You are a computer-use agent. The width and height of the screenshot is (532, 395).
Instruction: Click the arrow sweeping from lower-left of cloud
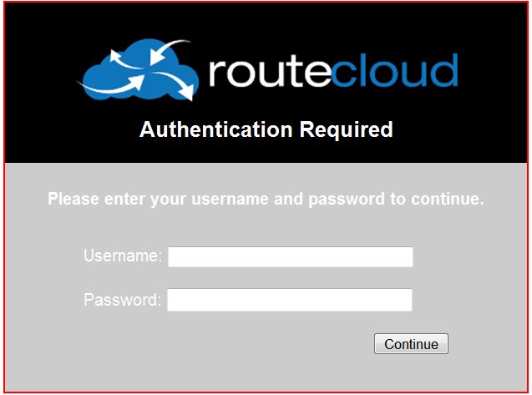tap(110, 84)
